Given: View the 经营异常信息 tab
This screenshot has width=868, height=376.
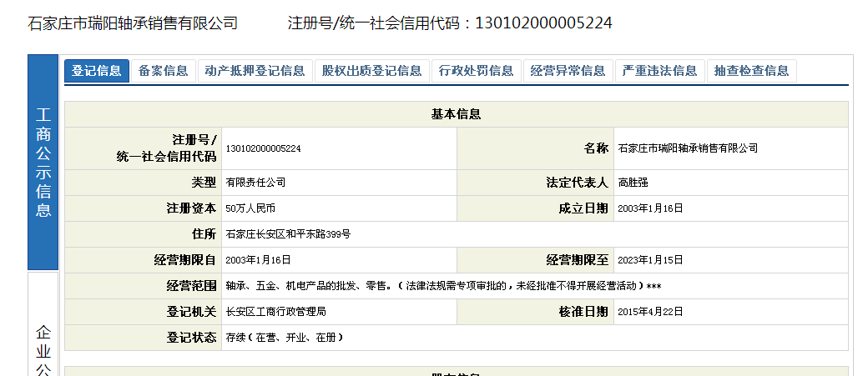Looking at the screenshot, I should coord(568,71).
